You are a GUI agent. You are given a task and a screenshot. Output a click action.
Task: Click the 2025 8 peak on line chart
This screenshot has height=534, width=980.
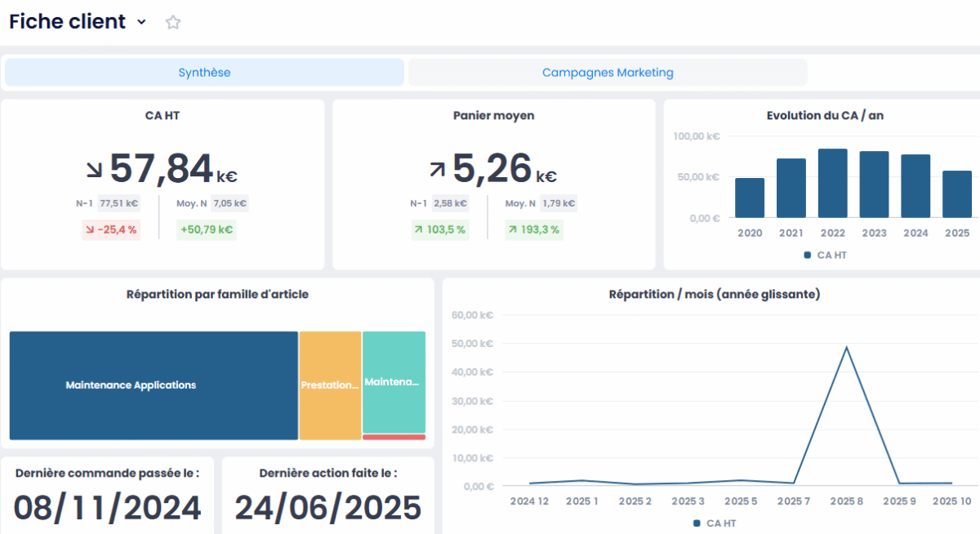click(846, 347)
